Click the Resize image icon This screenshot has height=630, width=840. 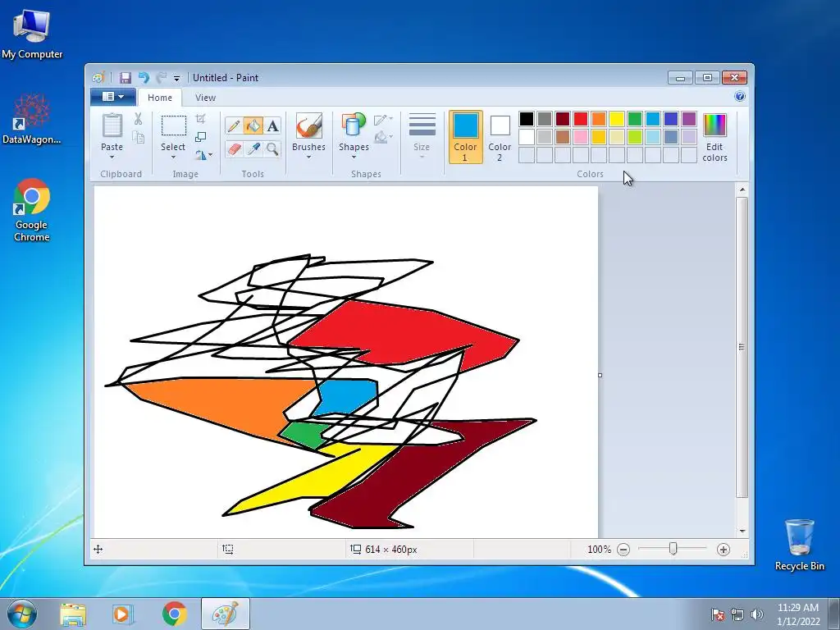point(200,137)
